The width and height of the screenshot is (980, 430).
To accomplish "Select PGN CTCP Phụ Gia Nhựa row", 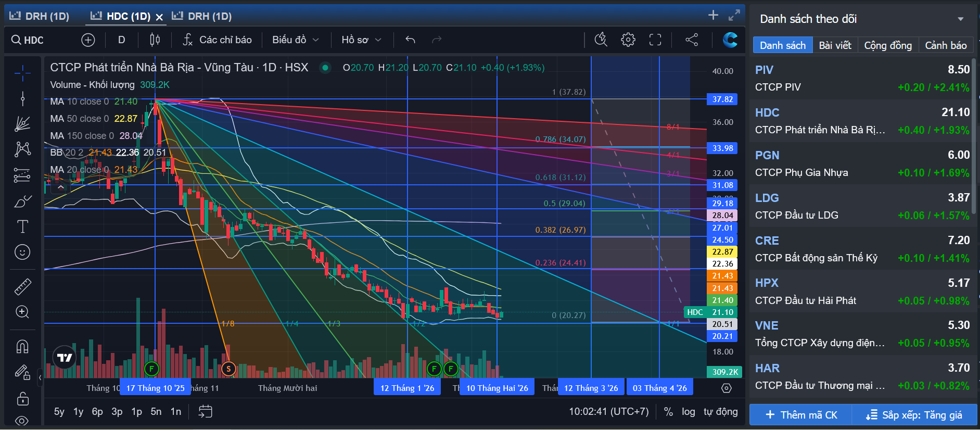I will pyautogui.click(x=862, y=163).
